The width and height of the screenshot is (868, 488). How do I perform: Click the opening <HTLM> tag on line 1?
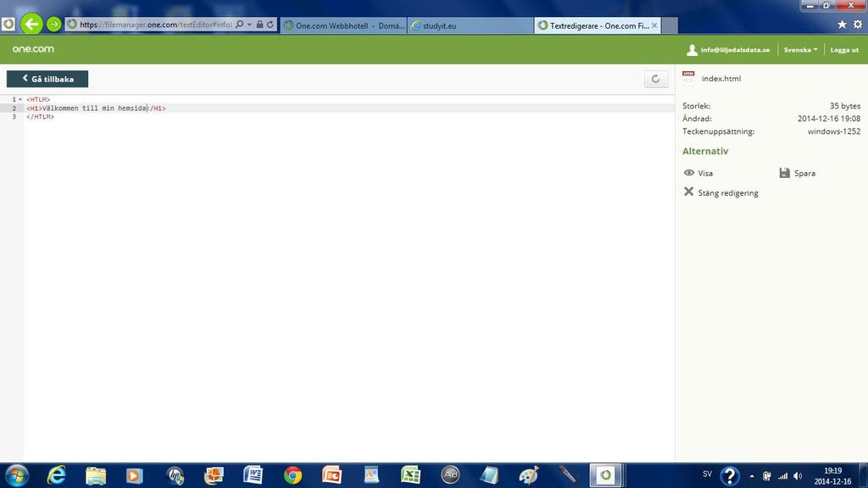38,100
